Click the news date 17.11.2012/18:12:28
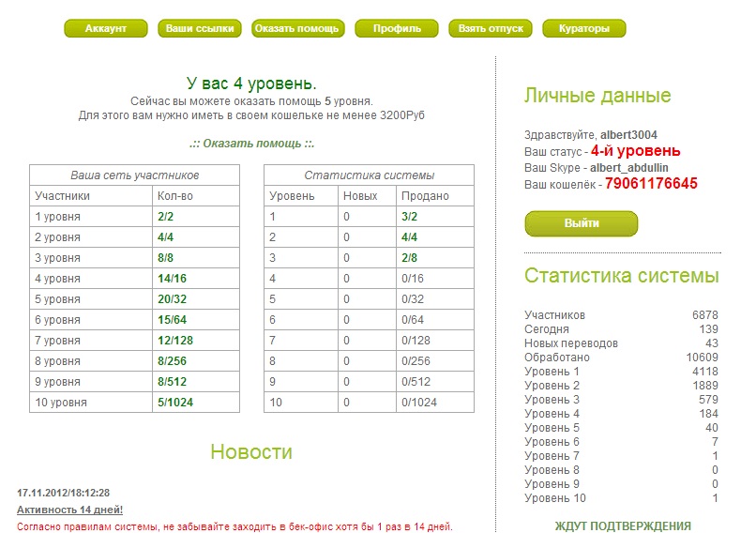756x533 pixels. tap(63, 493)
